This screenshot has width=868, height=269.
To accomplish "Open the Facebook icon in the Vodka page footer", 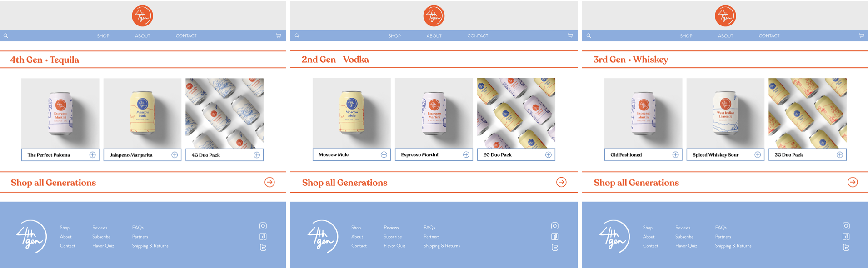I will pyautogui.click(x=555, y=237).
